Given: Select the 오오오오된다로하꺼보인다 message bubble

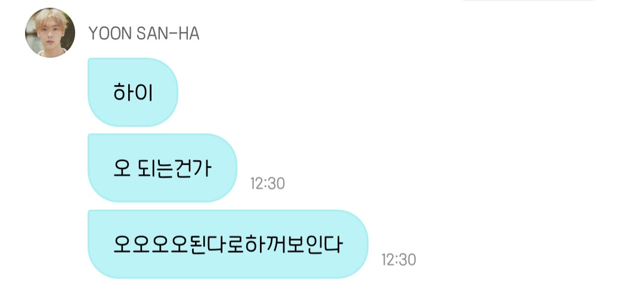Looking at the screenshot, I should click(228, 244).
